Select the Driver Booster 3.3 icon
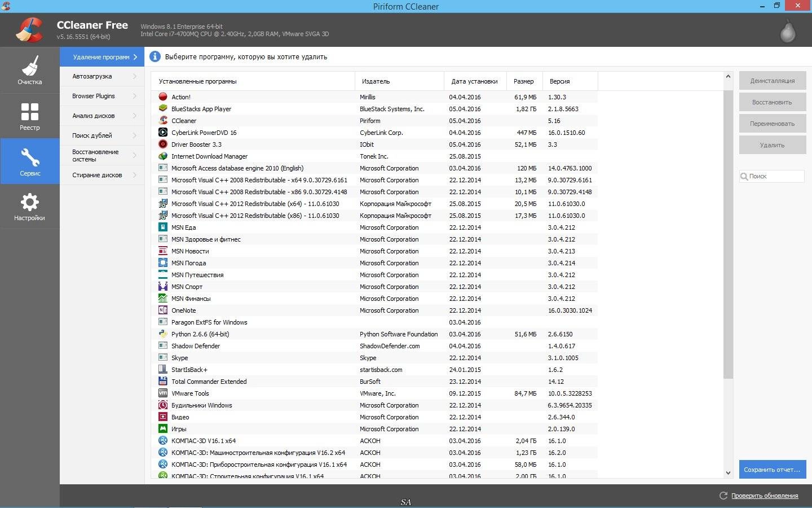This screenshot has height=508, width=812. [163, 144]
